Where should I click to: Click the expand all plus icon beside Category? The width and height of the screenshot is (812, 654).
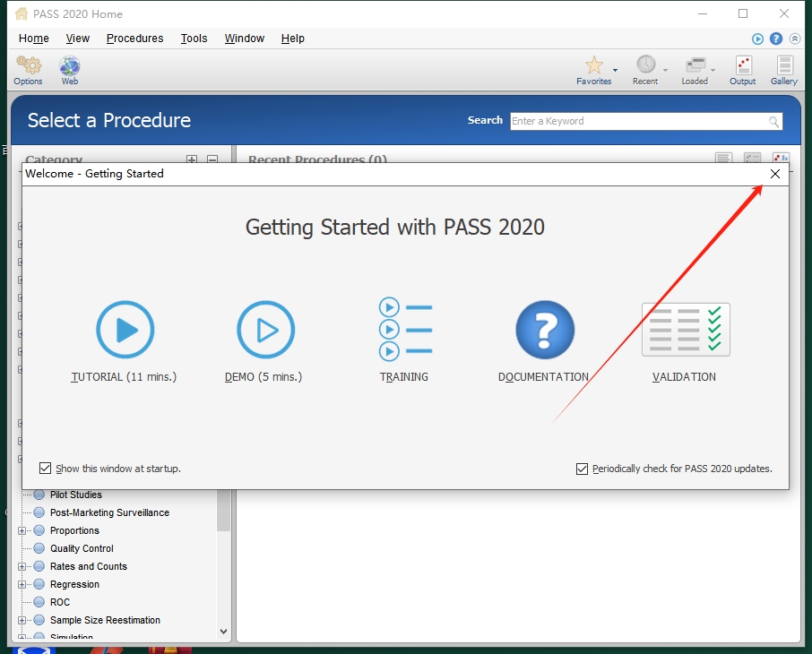[x=192, y=160]
